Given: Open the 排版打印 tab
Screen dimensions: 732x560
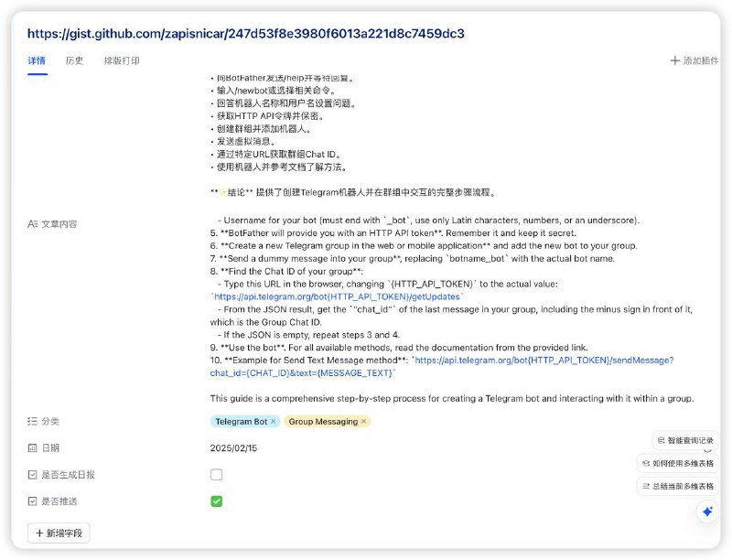Looking at the screenshot, I should pos(122,60).
